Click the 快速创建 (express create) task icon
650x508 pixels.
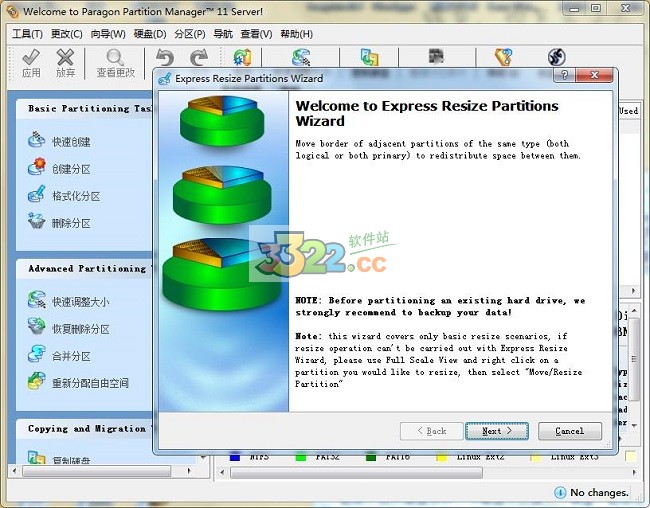click(x=36, y=140)
